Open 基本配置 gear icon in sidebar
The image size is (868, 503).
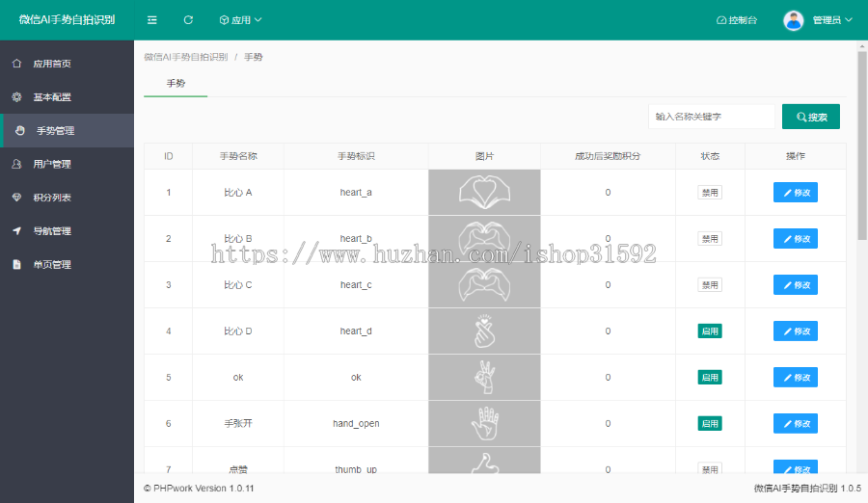(x=16, y=96)
